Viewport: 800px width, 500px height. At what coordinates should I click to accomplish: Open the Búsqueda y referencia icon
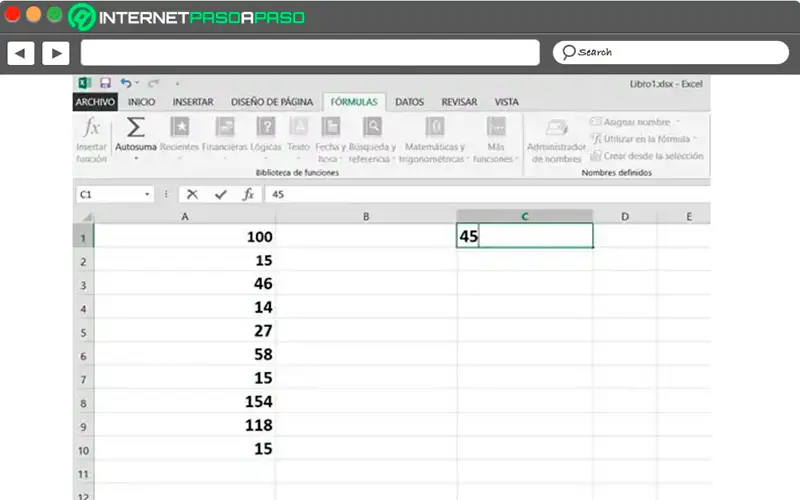pos(372,127)
